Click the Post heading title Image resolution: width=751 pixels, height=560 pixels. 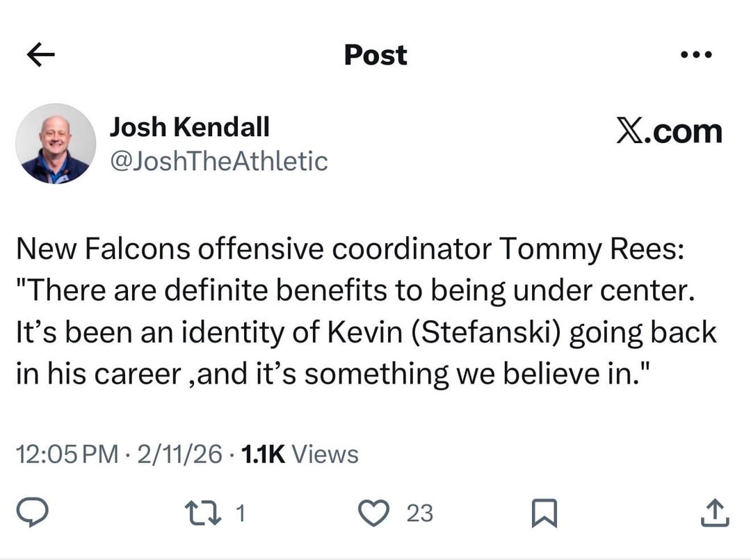pyautogui.click(x=375, y=55)
